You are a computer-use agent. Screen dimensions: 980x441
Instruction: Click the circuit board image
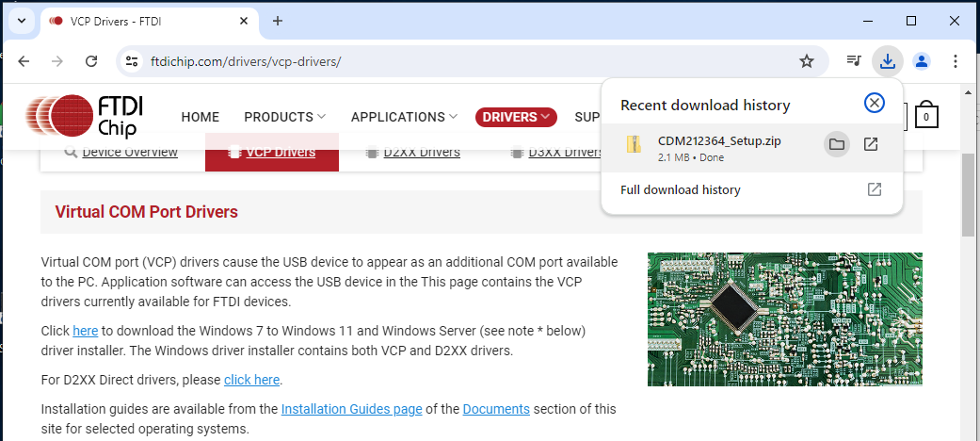pyautogui.click(x=785, y=319)
